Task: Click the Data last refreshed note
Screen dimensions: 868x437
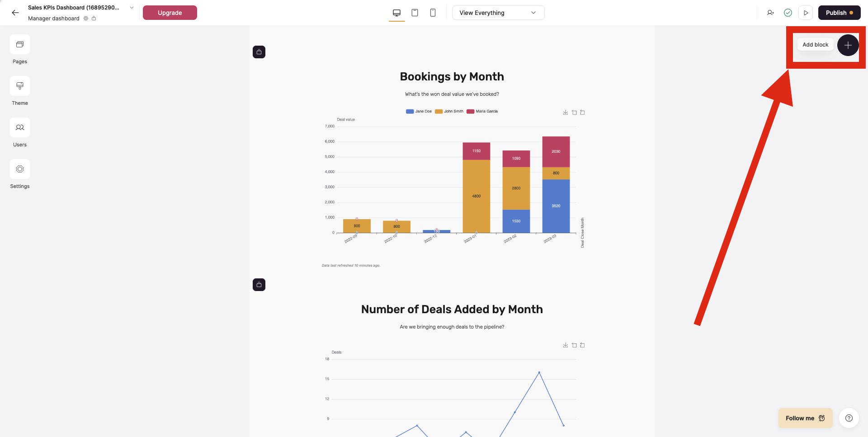Action: coord(351,265)
